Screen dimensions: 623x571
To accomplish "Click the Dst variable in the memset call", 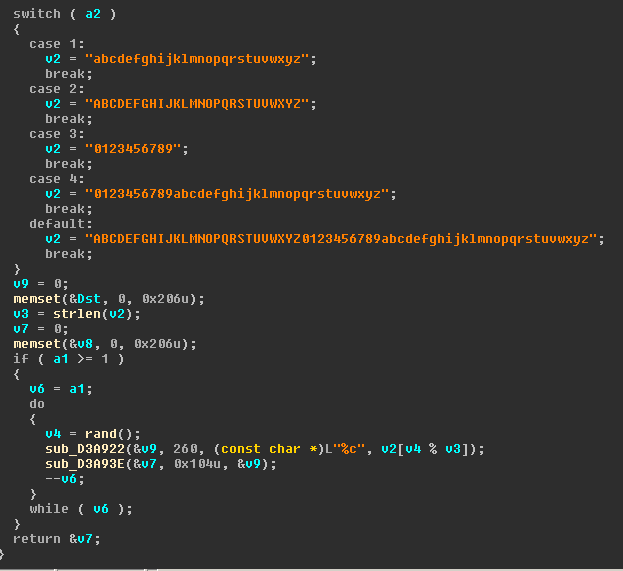I will pos(89,299).
